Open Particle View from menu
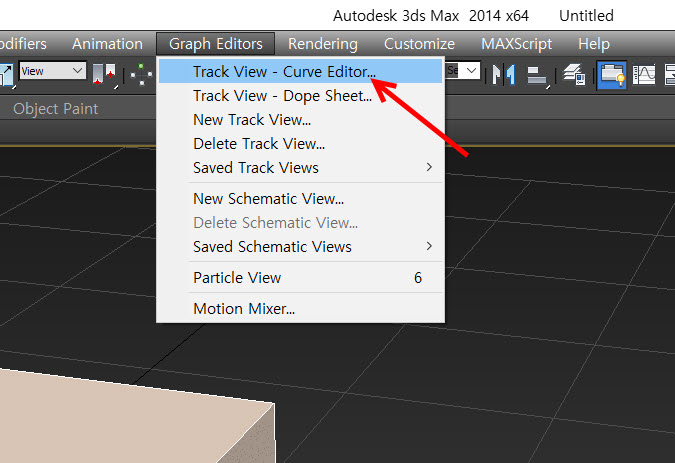This screenshot has height=463, width=675. tap(300, 278)
